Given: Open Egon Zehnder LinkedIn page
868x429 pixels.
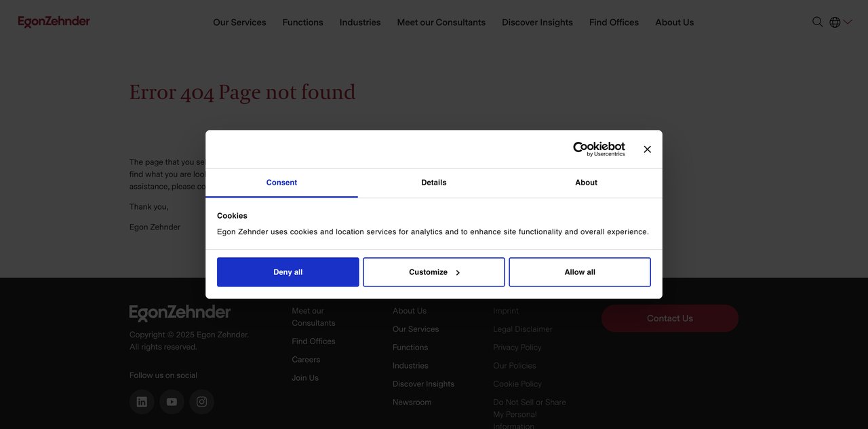Looking at the screenshot, I should (x=142, y=402).
